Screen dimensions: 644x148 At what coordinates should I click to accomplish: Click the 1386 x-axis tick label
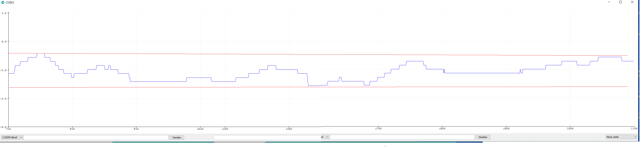click(289, 129)
